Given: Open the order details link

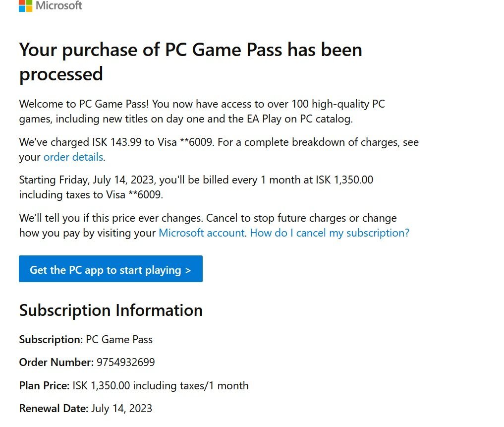Looking at the screenshot, I should pyautogui.click(x=73, y=157).
